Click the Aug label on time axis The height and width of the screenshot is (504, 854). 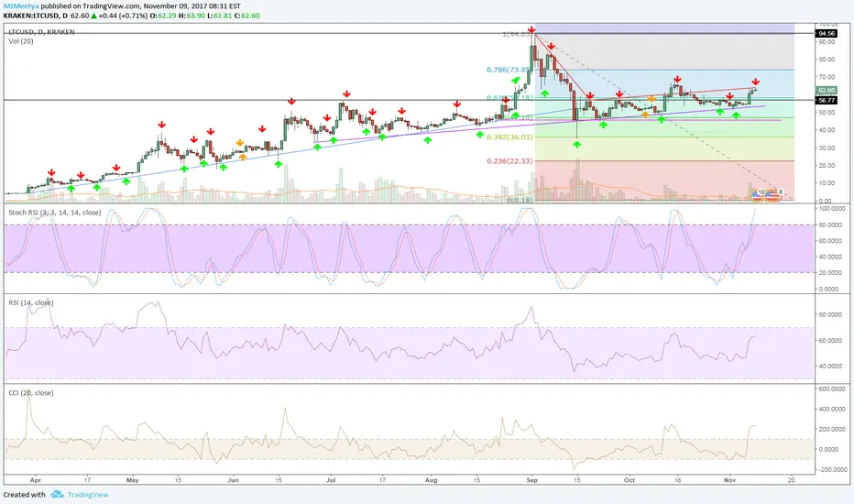[431, 480]
